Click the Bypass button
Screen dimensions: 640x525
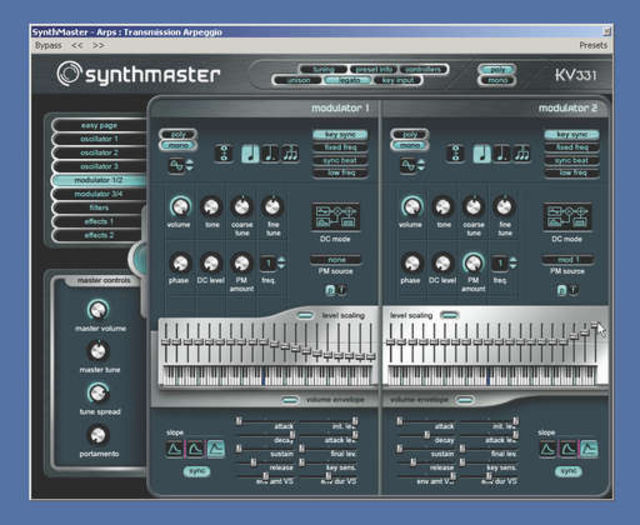48,45
